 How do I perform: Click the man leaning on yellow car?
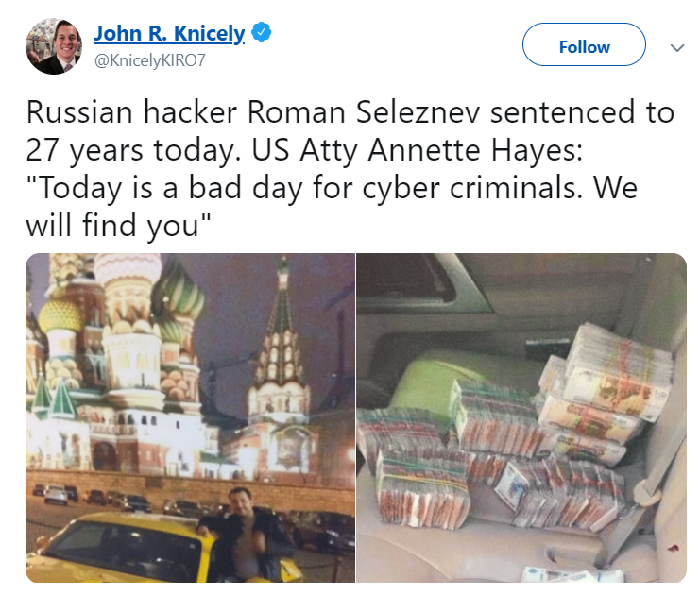246,534
